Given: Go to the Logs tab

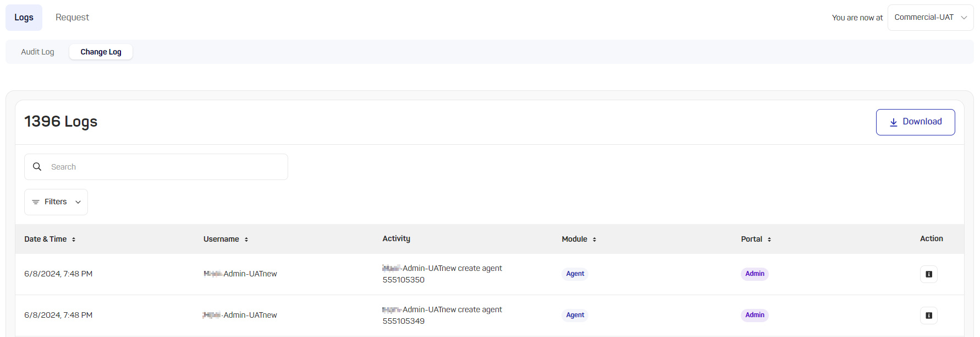Looking at the screenshot, I should tap(24, 18).
